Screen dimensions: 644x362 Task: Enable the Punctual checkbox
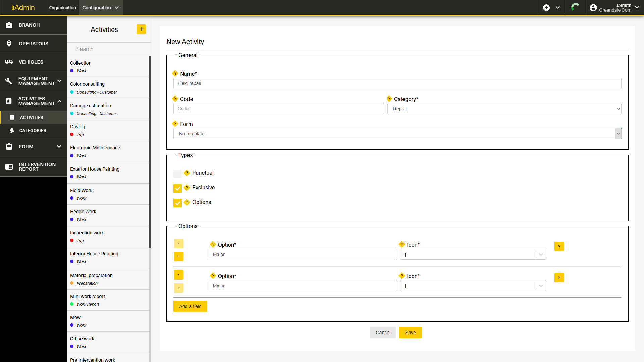(x=177, y=174)
